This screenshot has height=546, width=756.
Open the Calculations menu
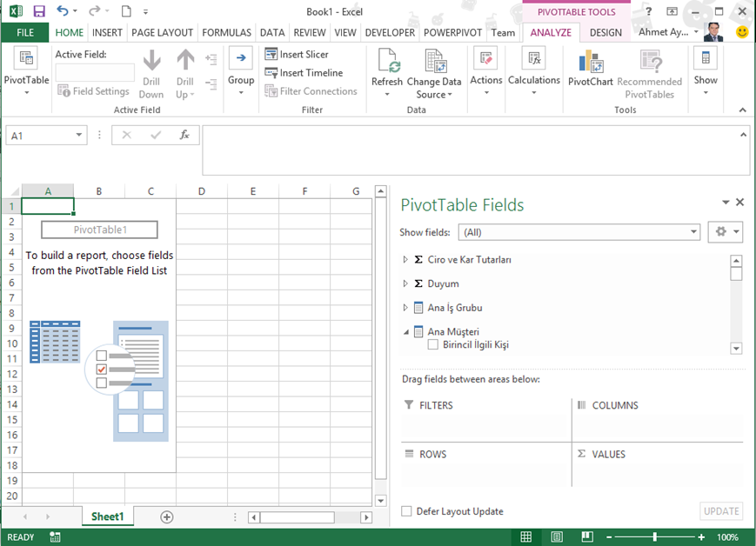click(534, 71)
